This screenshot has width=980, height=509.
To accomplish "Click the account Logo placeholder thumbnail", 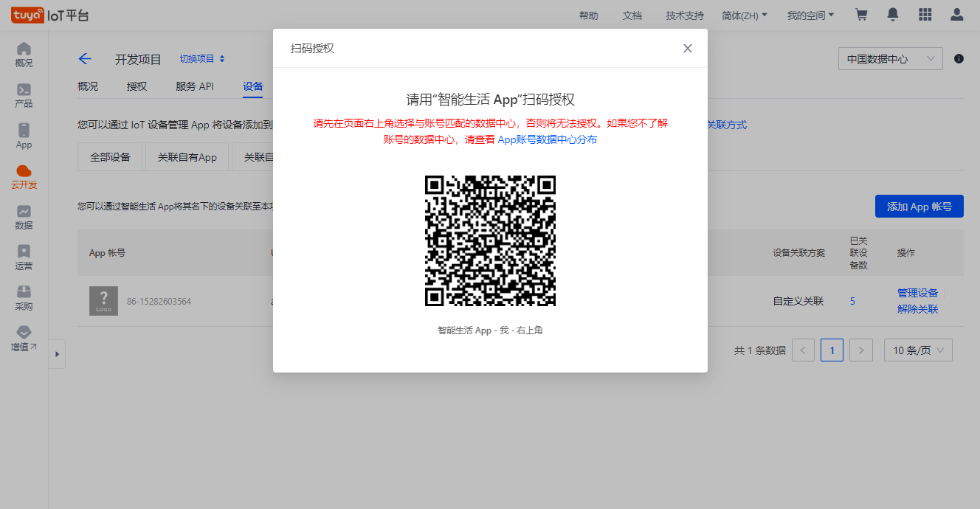I will coord(103,301).
